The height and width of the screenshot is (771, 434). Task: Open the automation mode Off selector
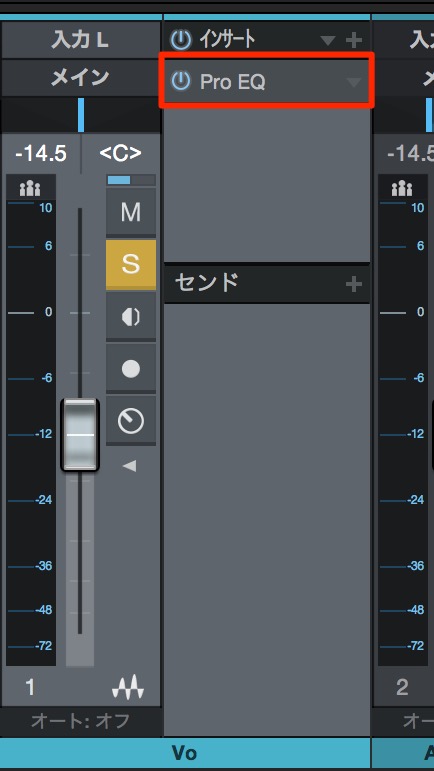[x=81, y=721]
